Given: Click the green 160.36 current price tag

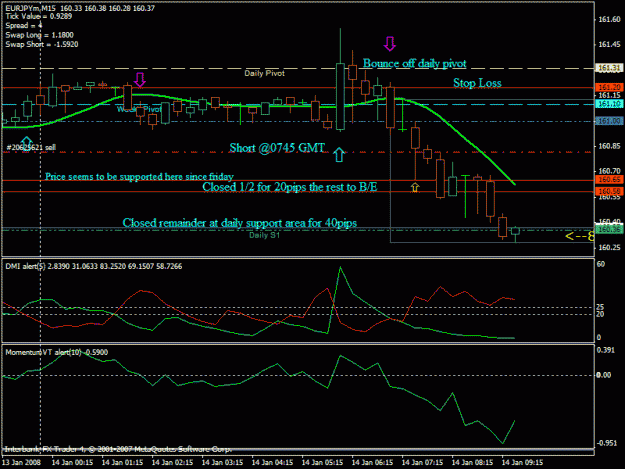Looking at the screenshot, I should coord(609,230).
